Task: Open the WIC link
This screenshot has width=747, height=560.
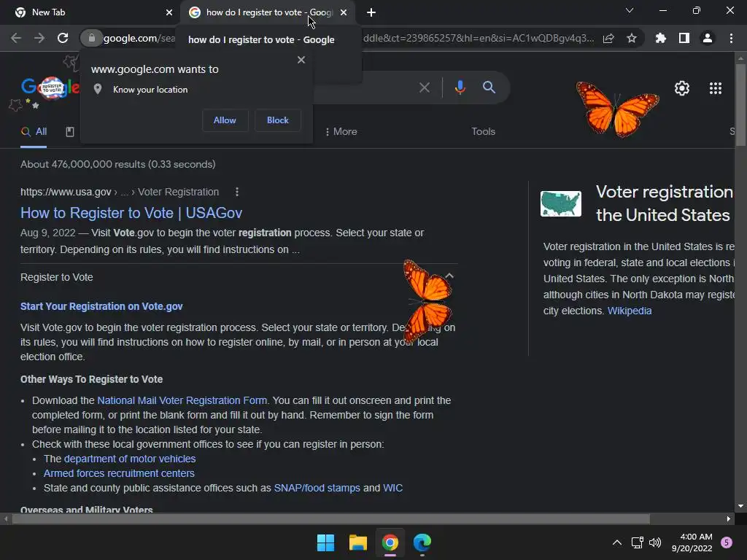Action: [392, 488]
